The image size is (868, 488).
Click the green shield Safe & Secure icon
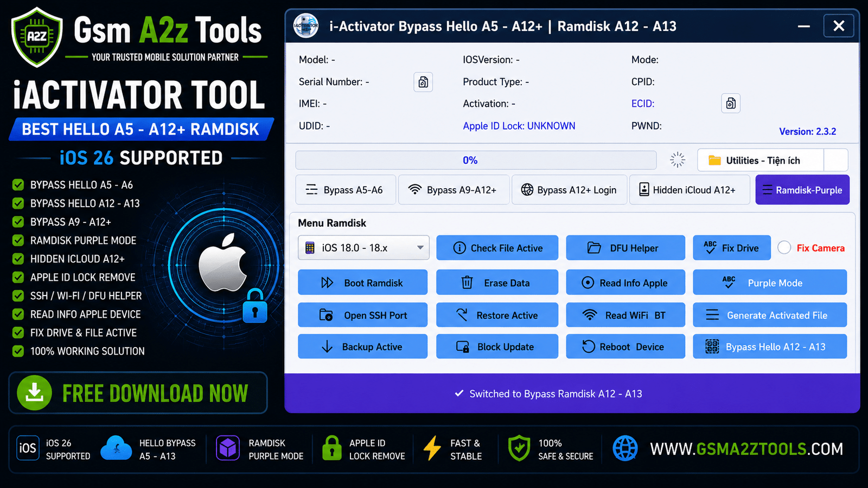pos(519,448)
